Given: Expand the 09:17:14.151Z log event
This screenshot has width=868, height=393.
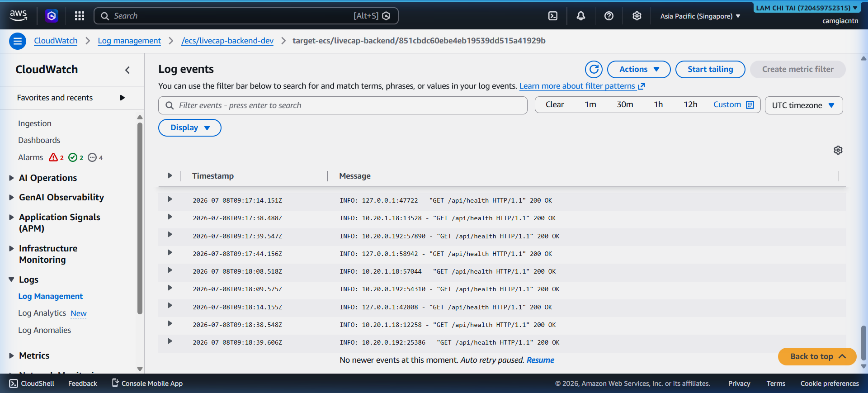Looking at the screenshot, I should pos(170,199).
